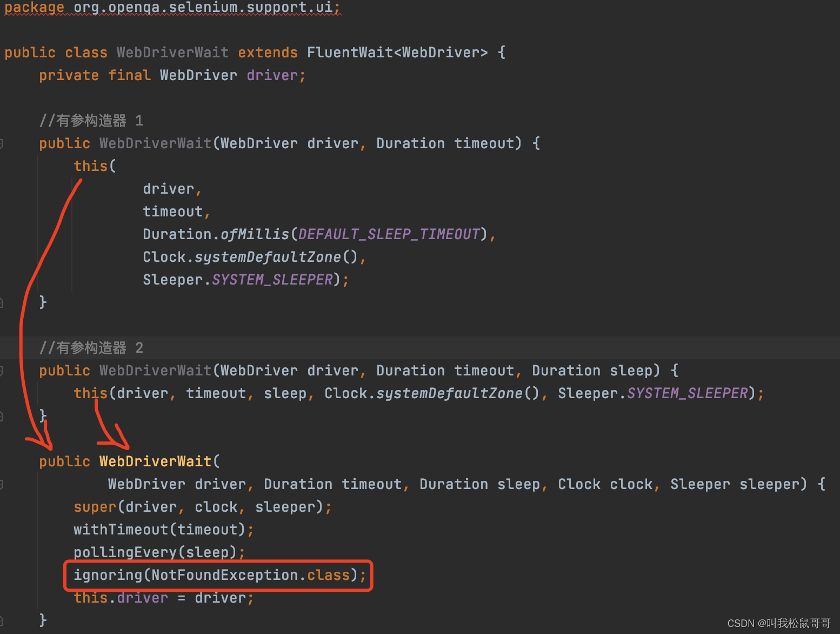The width and height of the screenshot is (840, 634).
Task: Click the 'super' keyword in super(driver, clock, sleeper)
Action: tap(95, 507)
